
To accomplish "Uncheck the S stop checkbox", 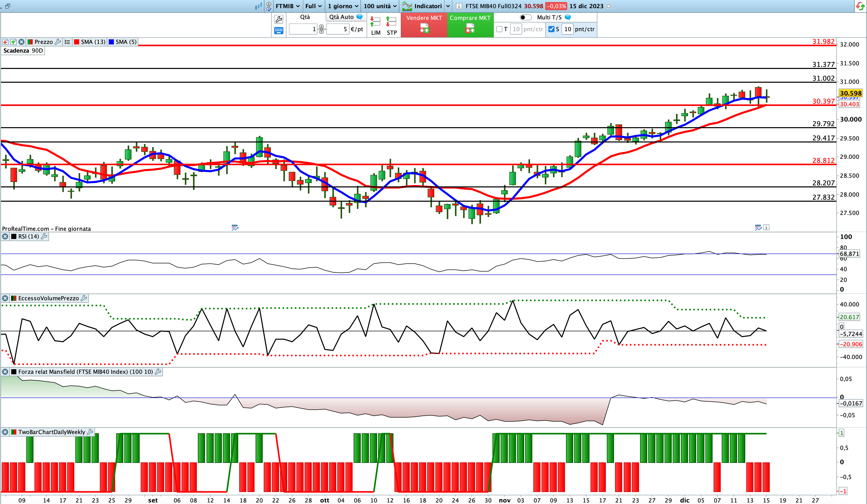I will [551, 29].
